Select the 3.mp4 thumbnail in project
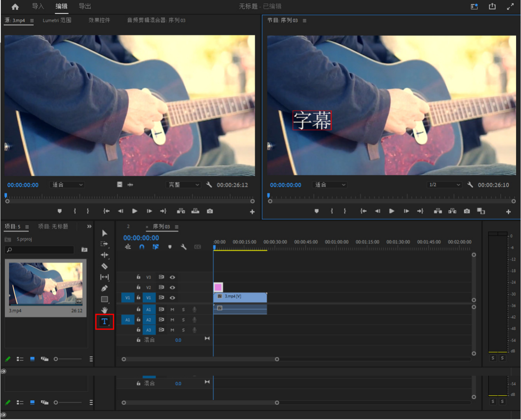This screenshot has width=521, height=420. tap(46, 284)
